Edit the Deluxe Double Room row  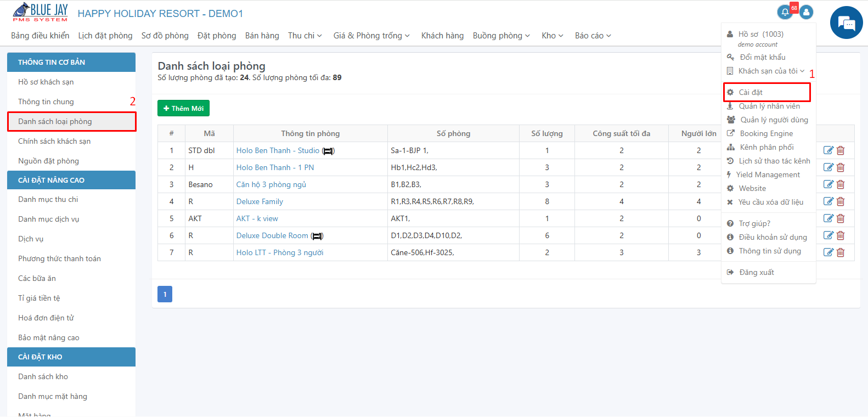pos(828,235)
